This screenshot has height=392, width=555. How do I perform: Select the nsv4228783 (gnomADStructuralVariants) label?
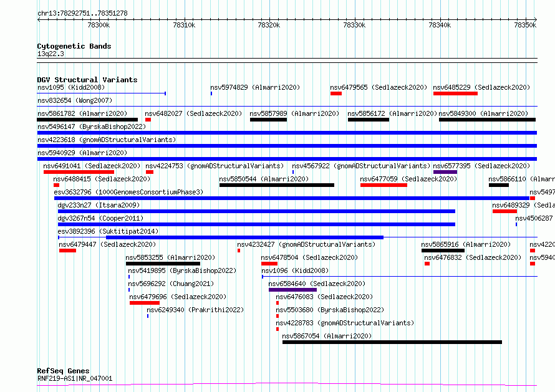click(x=345, y=323)
